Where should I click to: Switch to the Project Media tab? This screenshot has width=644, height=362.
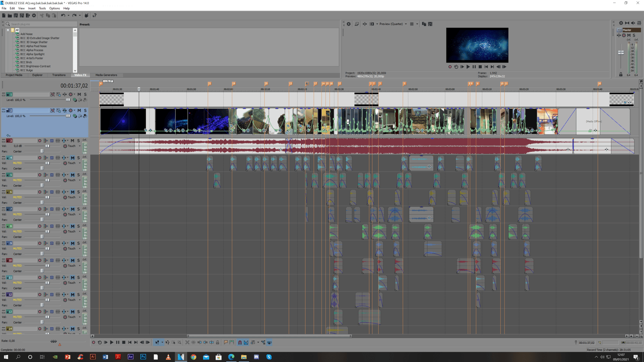pos(14,75)
